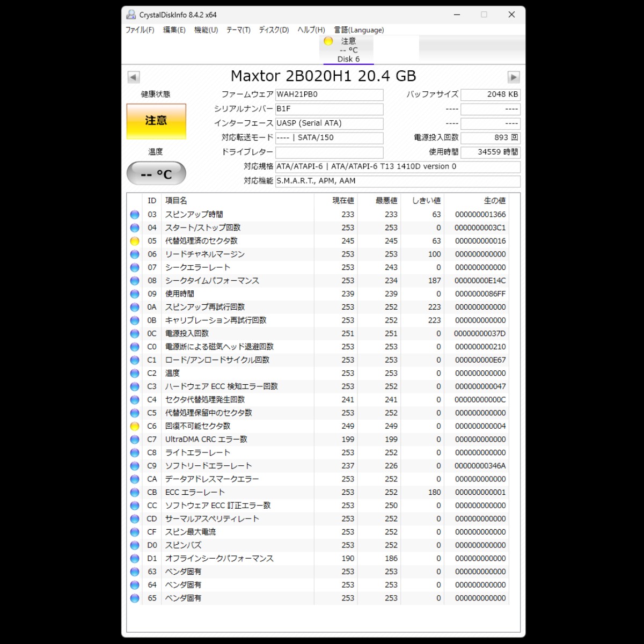Click the buffer size field 2048 KB
Image resolution: width=644 pixels, height=644 pixels.
(491, 94)
